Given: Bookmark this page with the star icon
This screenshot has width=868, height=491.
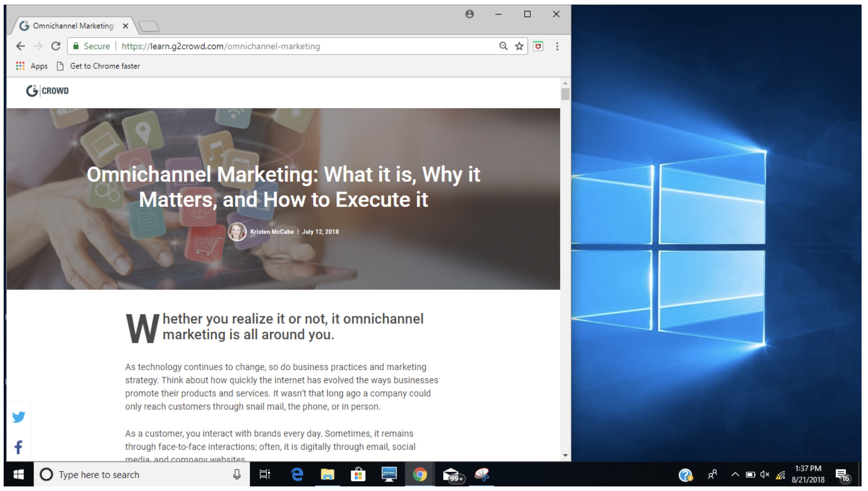Looking at the screenshot, I should 519,46.
